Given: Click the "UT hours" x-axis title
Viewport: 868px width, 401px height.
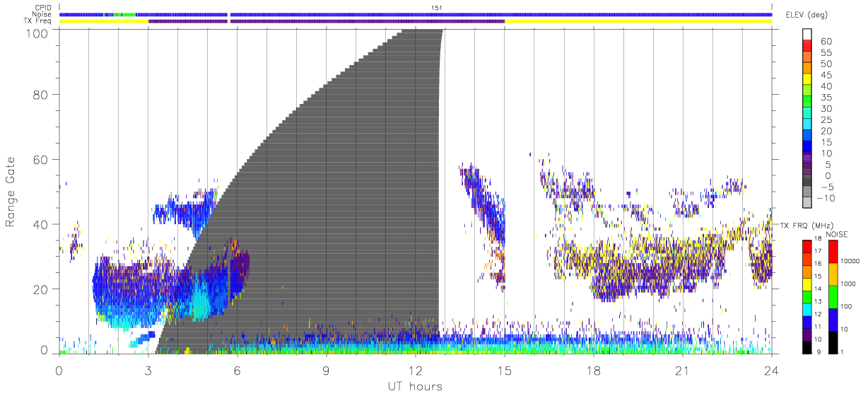Looking at the screenshot, I should 414,387.
